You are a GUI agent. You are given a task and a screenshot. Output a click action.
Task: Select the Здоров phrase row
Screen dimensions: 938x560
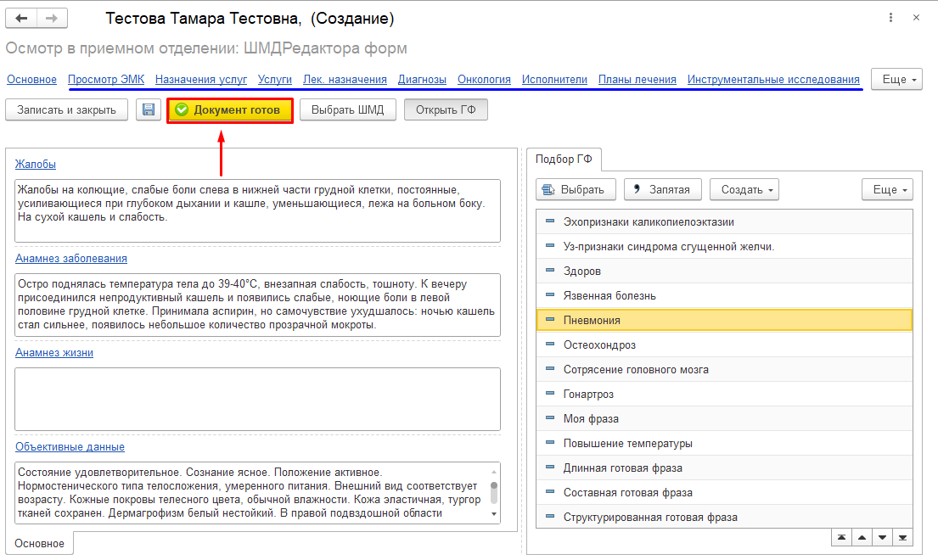pyautogui.click(x=724, y=271)
